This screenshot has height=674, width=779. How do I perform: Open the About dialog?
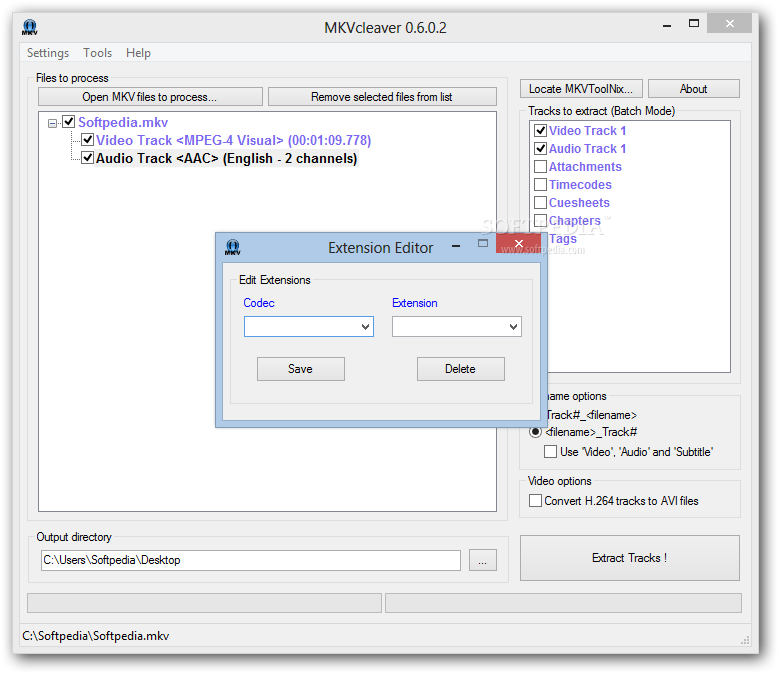click(694, 89)
